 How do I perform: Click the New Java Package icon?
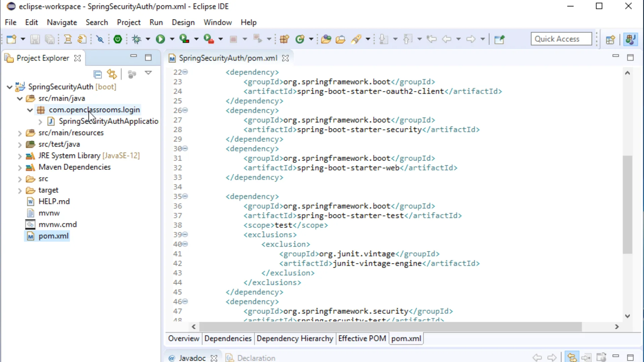(x=284, y=39)
